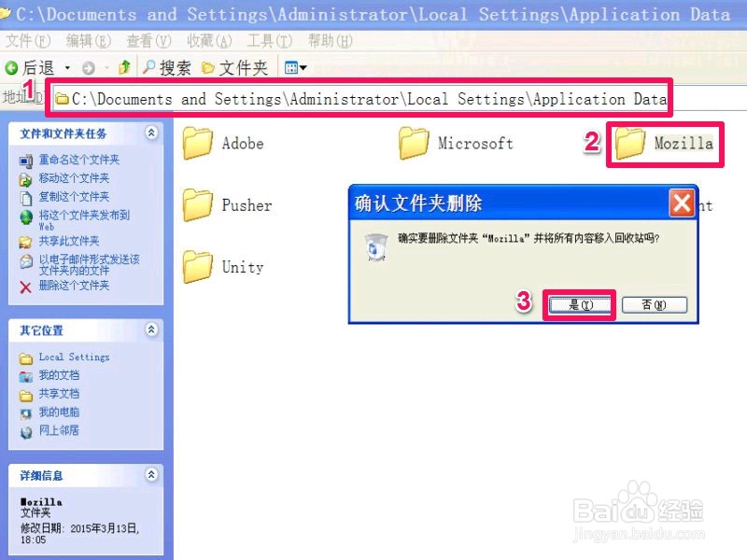Open the 查看(V) menu
Image resolution: width=747 pixels, height=560 pixels.
coord(148,41)
